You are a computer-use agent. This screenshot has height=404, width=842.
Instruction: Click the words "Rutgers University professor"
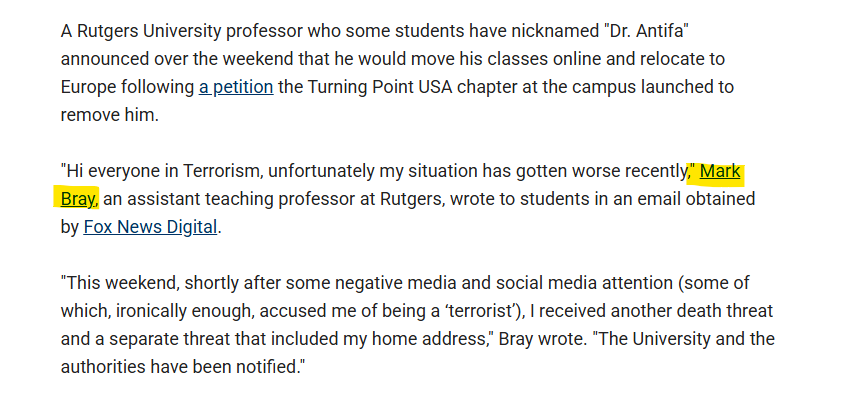tap(187, 31)
